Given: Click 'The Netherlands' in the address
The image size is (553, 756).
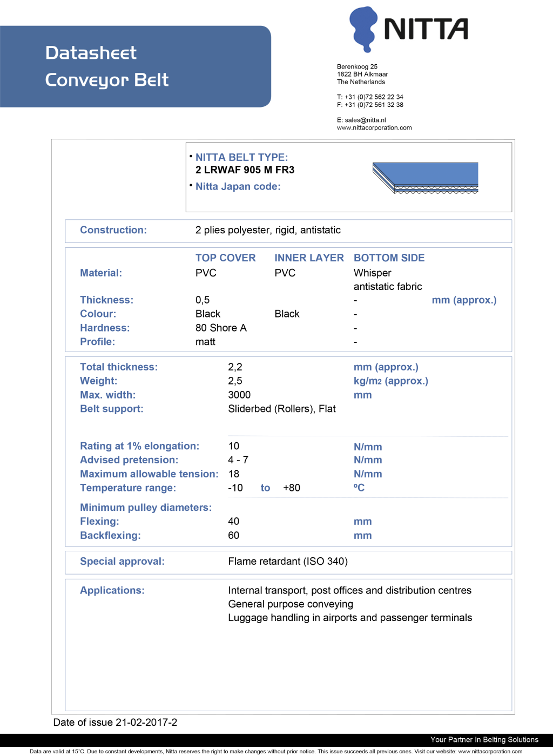Looking at the screenshot, I should coord(361,82).
